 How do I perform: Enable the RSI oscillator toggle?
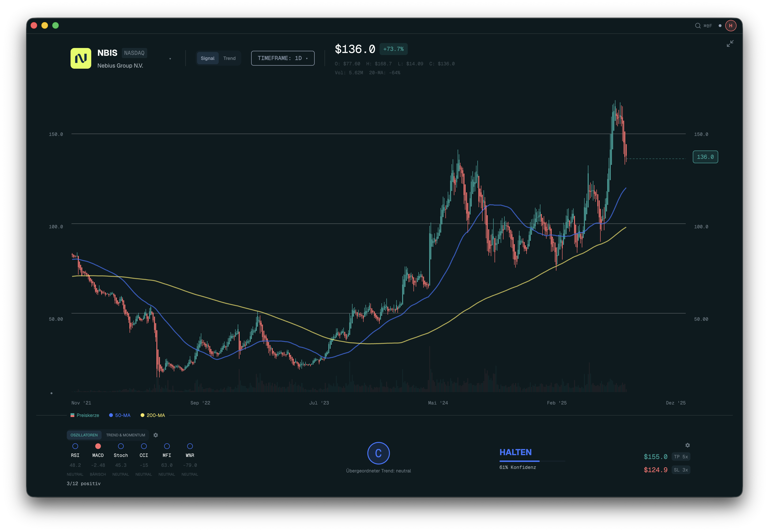point(75,446)
